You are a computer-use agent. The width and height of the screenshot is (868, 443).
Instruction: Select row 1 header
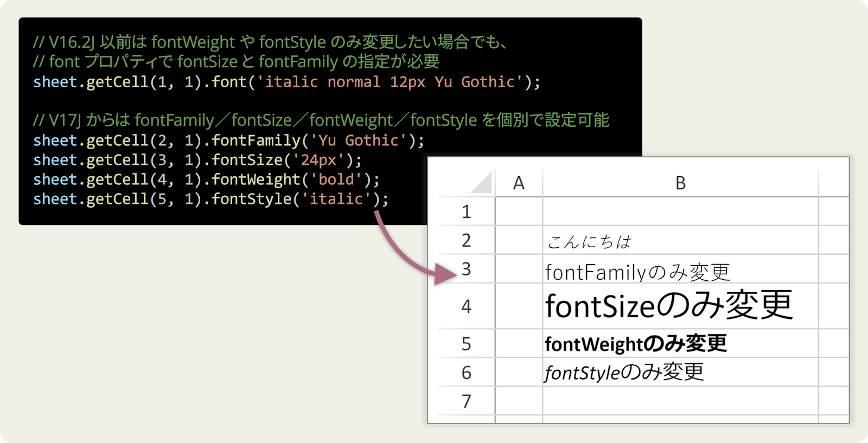tap(467, 211)
